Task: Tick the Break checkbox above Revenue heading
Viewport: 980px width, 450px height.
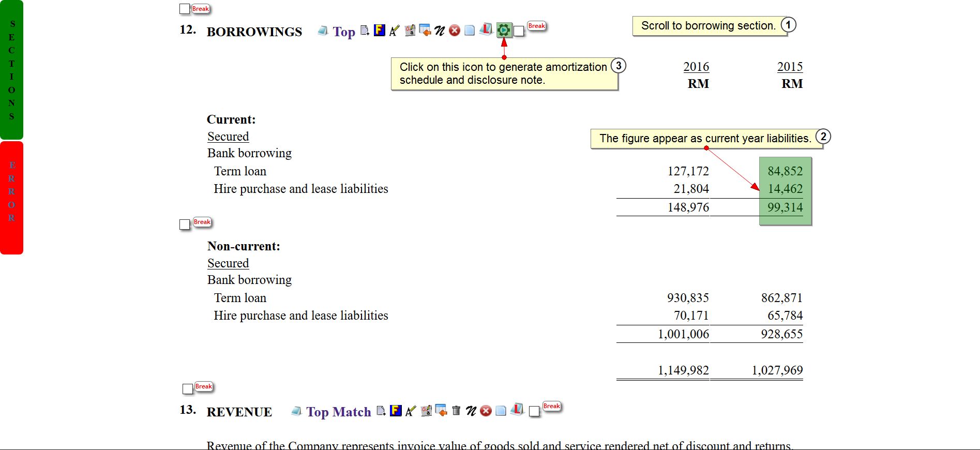Action: (x=188, y=389)
